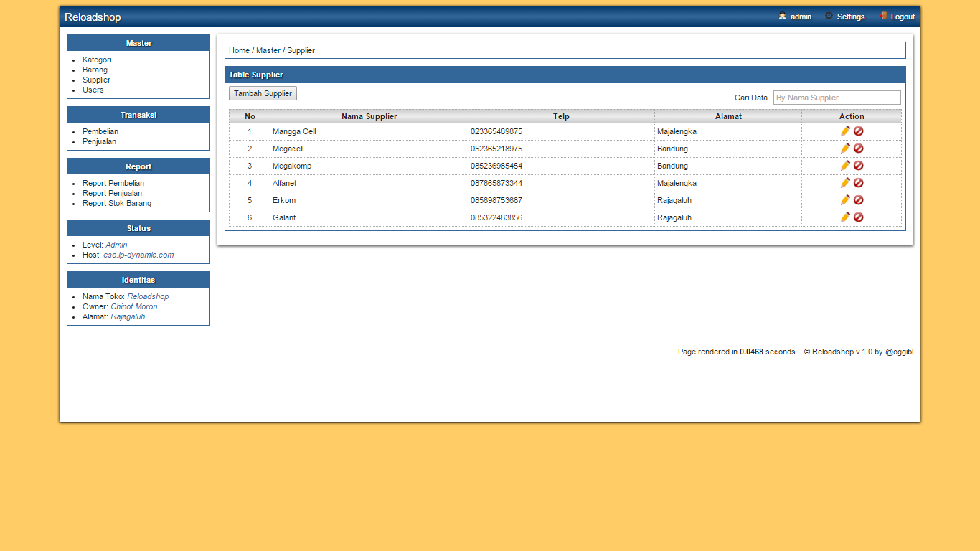Viewport: 980px width, 551px height.
Task: Open Kategori in the Master menu
Action: 97,60
